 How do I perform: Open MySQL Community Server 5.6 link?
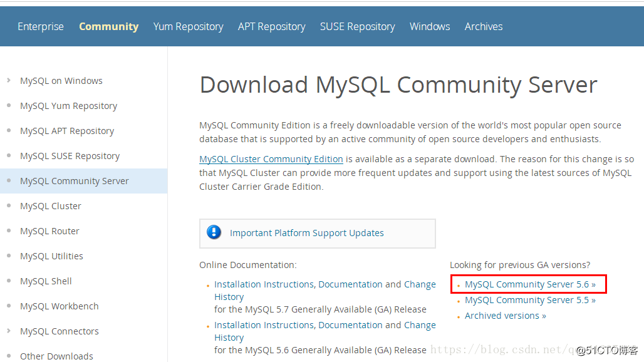530,284
